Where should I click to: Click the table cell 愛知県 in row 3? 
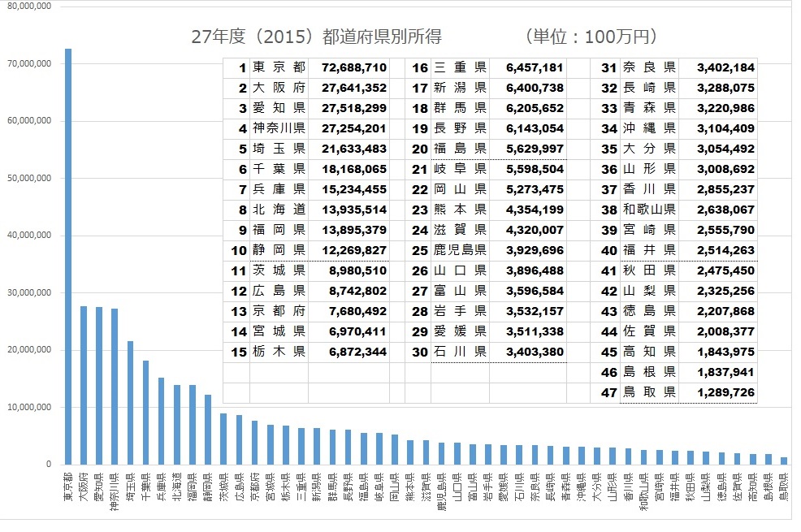coord(279,108)
